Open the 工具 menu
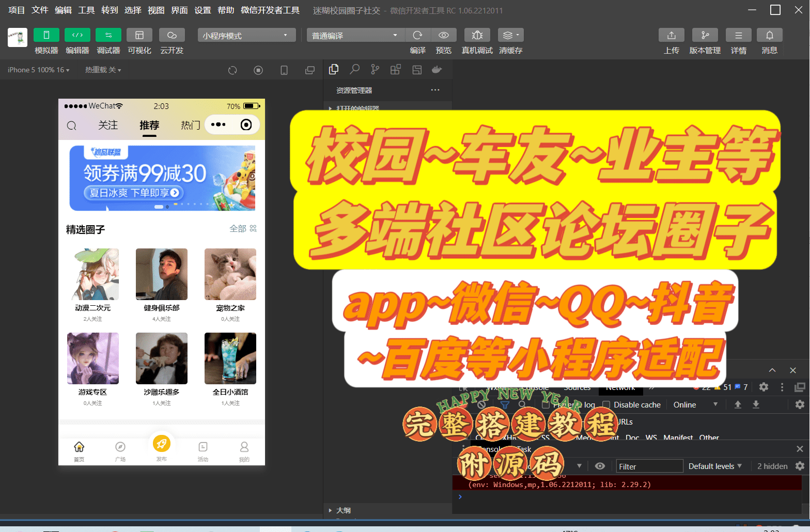The height and width of the screenshot is (532, 810). tap(86, 10)
